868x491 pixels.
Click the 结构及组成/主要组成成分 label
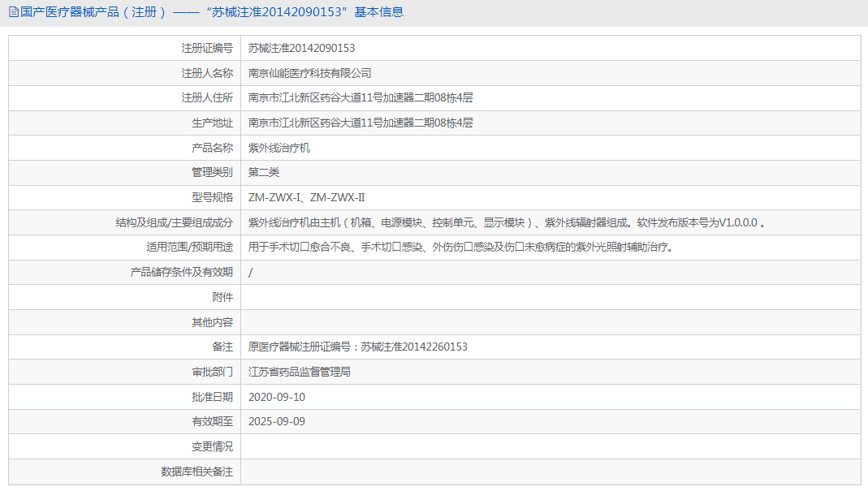(175, 222)
